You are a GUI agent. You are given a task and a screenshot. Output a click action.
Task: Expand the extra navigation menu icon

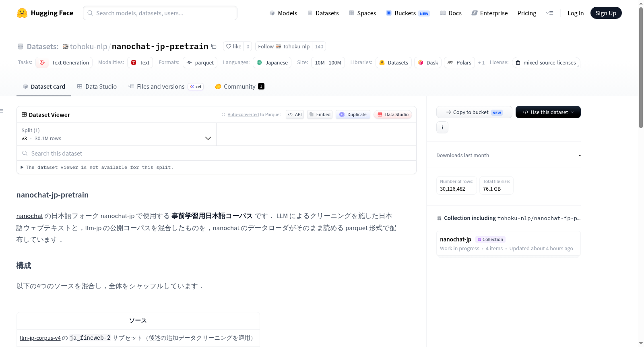549,13
